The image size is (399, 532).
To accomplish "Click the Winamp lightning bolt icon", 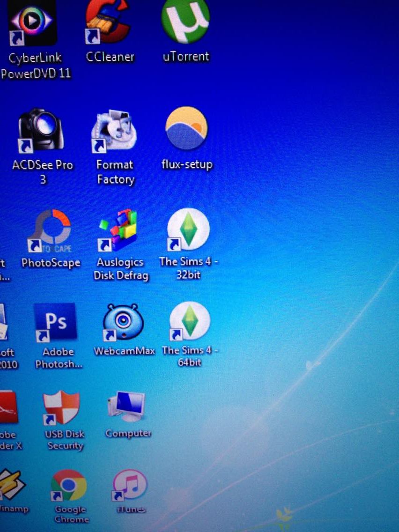I will tap(10, 485).
